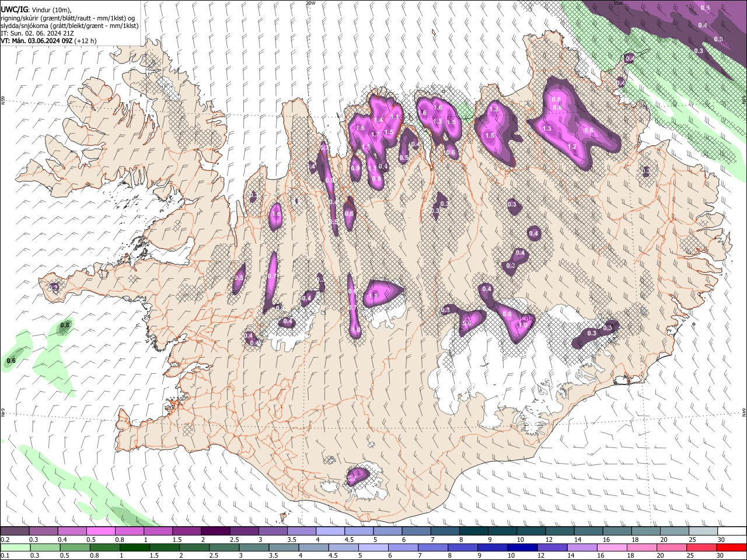Image resolution: width=747 pixels, height=560 pixels.
Task: Select the bright red swatch after 30
Action: tap(732, 548)
